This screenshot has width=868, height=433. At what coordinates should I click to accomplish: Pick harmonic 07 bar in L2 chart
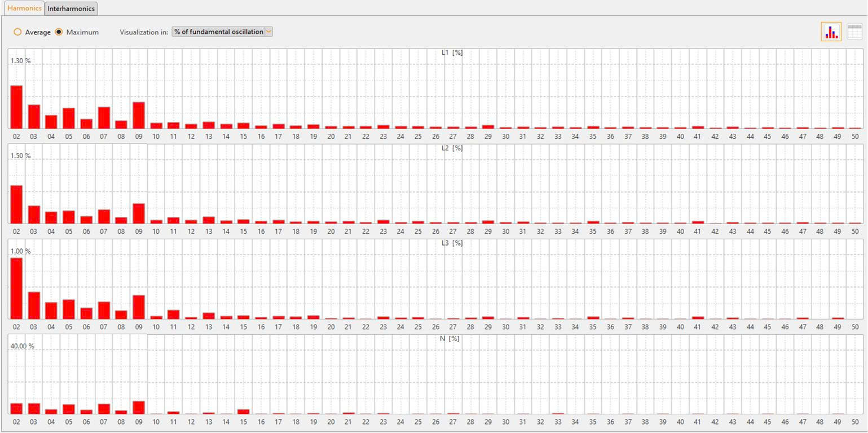pyautogui.click(x=104, y=217)
